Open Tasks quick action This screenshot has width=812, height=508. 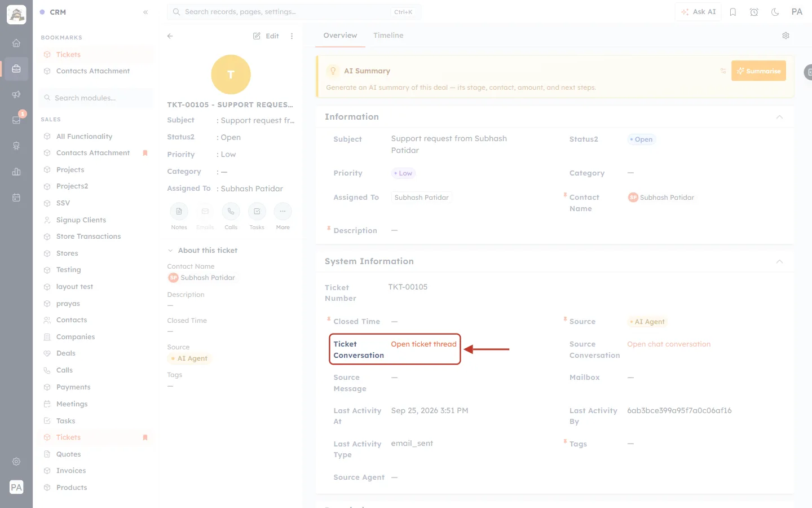tap(257, 212)
